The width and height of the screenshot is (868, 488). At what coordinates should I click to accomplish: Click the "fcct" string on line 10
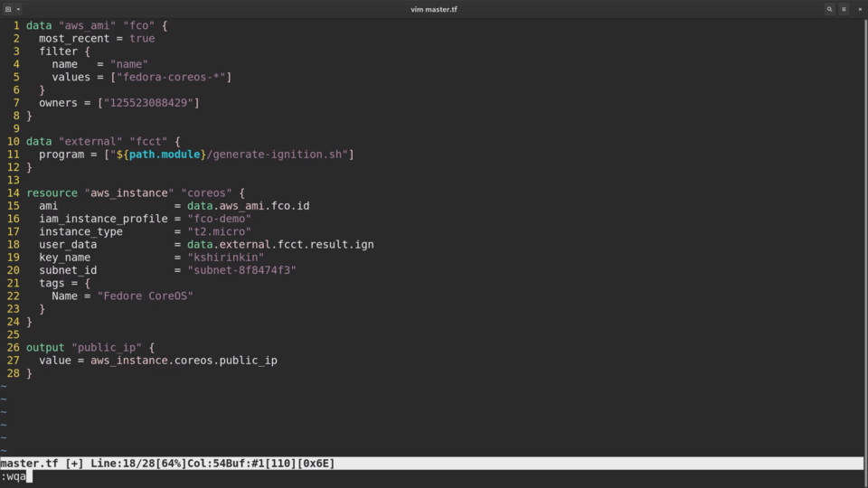(x=148, y=142)
